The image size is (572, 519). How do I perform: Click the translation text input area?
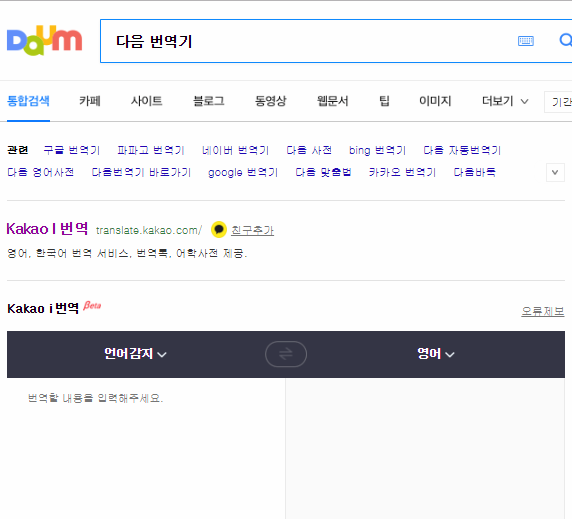click(x=146, y=449)
